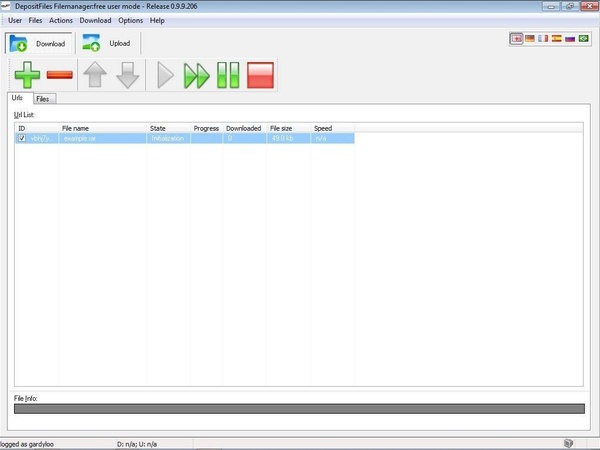Open the Actions menu

click(60, 21)
